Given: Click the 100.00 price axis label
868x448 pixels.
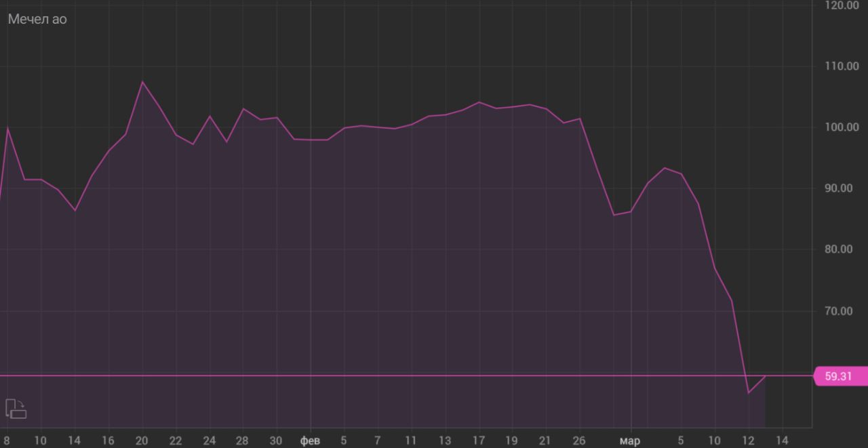Looking at the screenshot, I should 842,127.
